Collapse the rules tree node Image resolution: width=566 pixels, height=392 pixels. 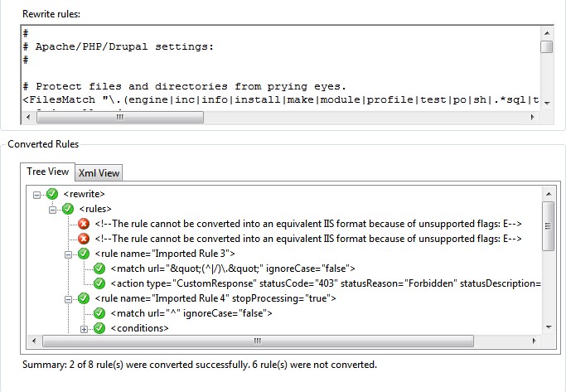tap(53, 209)
